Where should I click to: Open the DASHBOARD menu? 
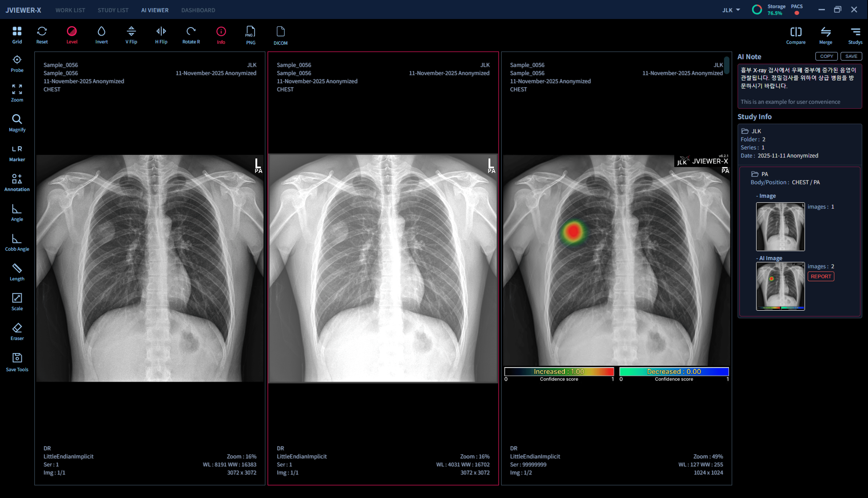(198, 10)
